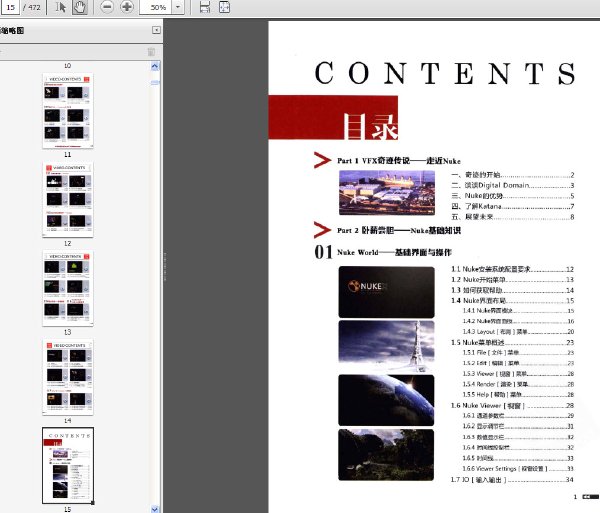The width and height of the screenshot is (600, 513).
Task: Click the "1.5.5 Help" entry
Action: click(518, 394)
